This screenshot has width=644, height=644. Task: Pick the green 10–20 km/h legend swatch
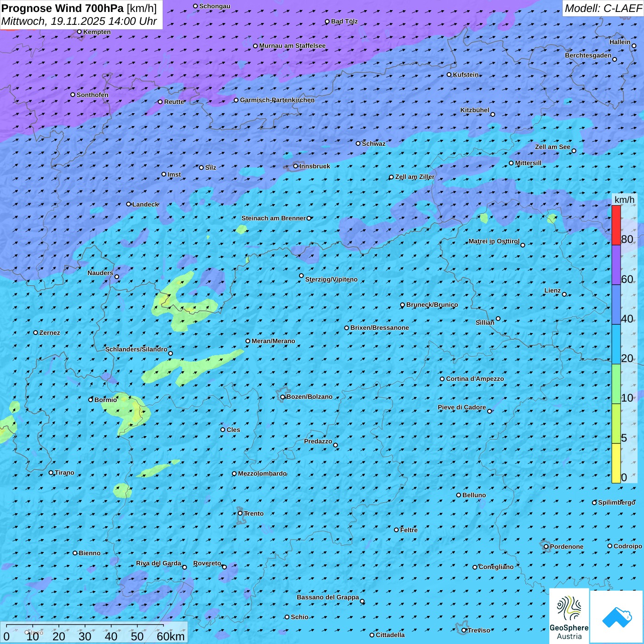pyautogui.click(x=616, y=384)
